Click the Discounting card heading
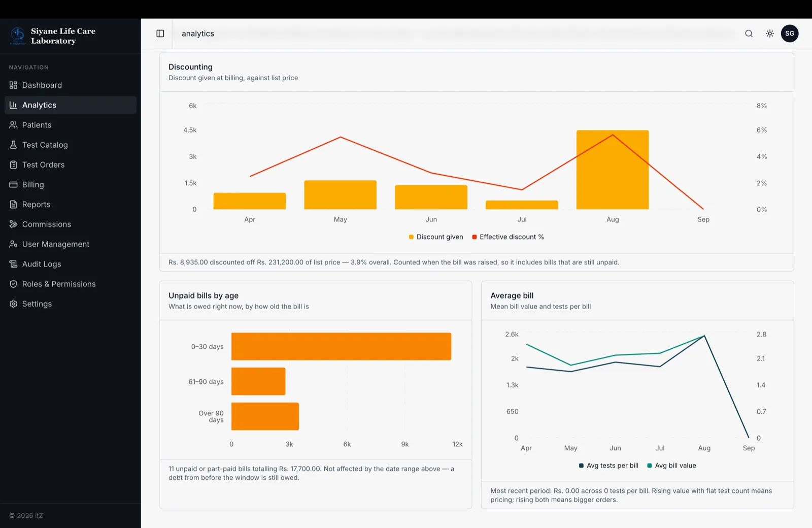 click(x=190, y=67)
